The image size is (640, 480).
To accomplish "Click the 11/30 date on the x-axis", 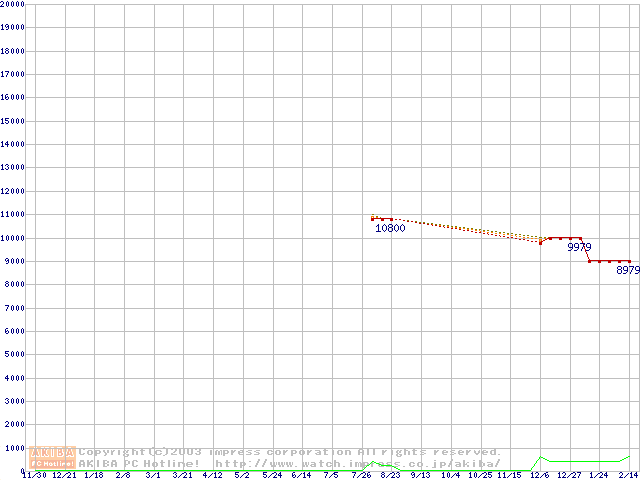I will pyautogui.click(x=33, y=475).
